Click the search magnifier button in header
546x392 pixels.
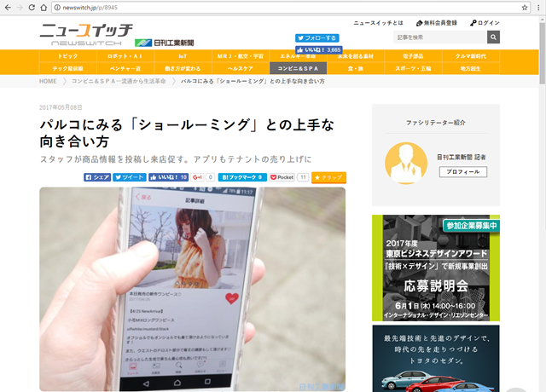point(493,37)
